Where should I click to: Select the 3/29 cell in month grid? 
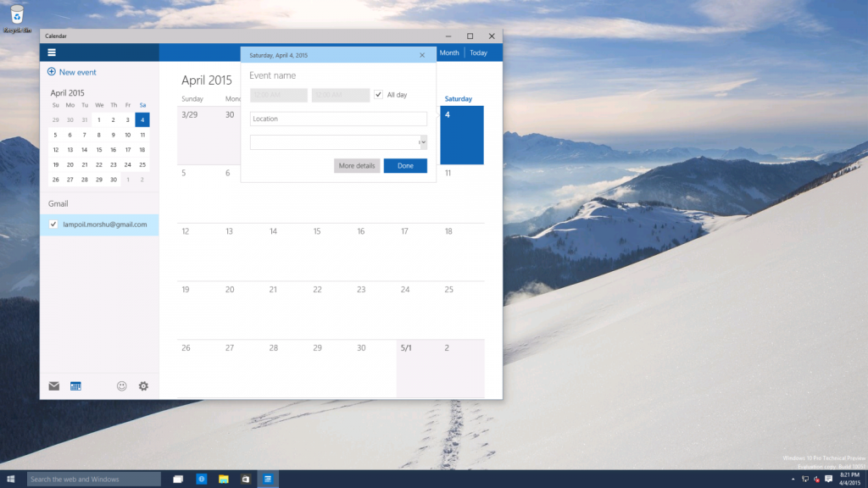(x=198, y=135)
